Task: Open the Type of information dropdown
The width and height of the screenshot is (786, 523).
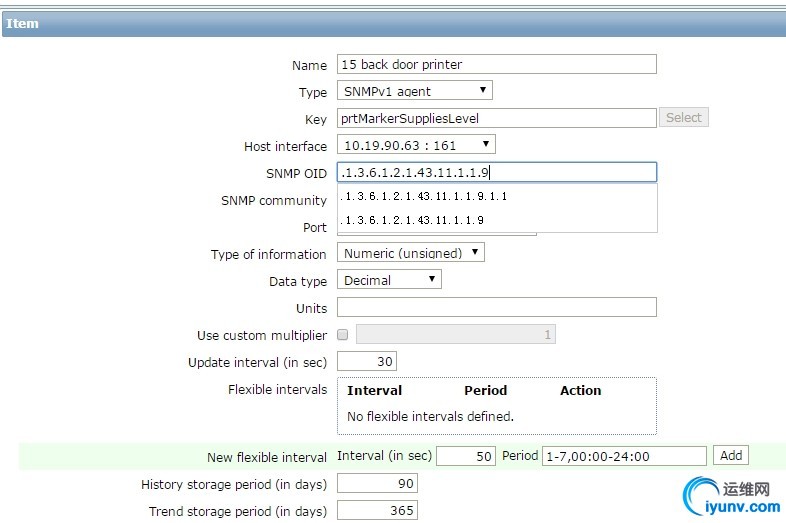Action: pos(411,253)
